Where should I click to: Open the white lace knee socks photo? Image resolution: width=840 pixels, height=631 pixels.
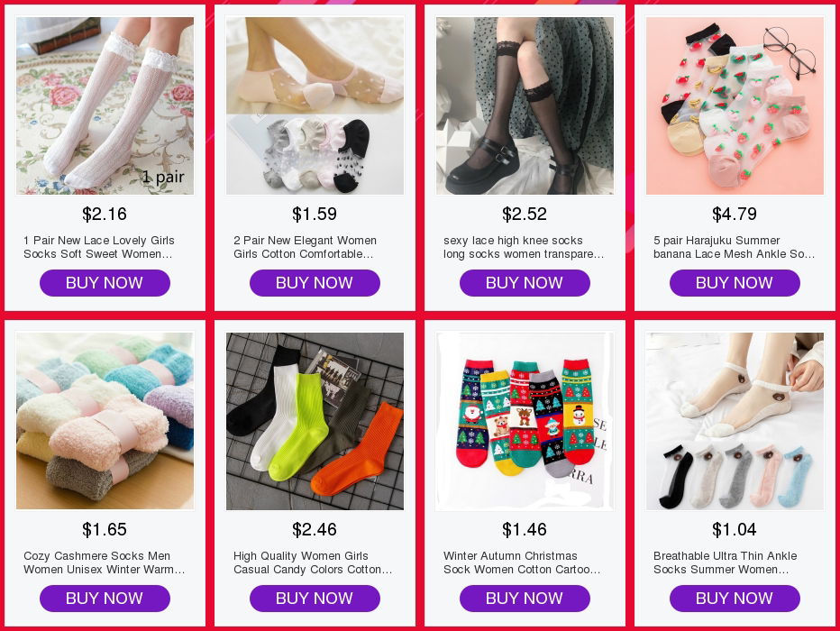click(105, 105)
